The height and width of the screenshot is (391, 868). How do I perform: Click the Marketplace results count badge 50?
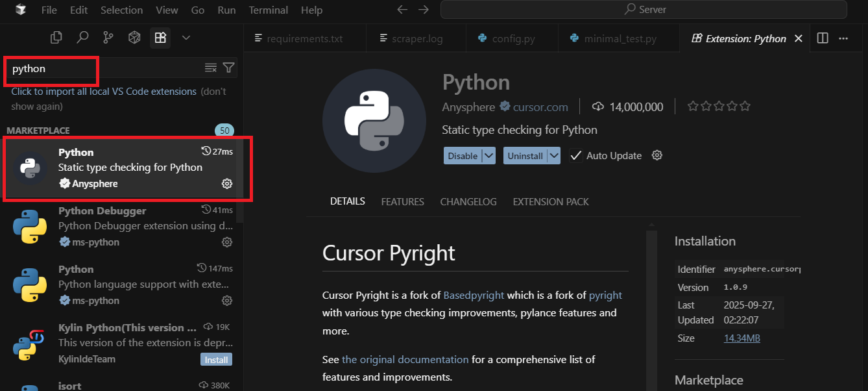click(224, 131)
